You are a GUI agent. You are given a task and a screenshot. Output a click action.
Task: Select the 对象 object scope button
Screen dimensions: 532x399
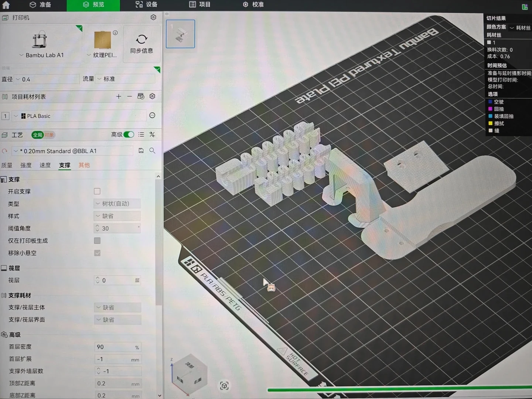[49, 135]
